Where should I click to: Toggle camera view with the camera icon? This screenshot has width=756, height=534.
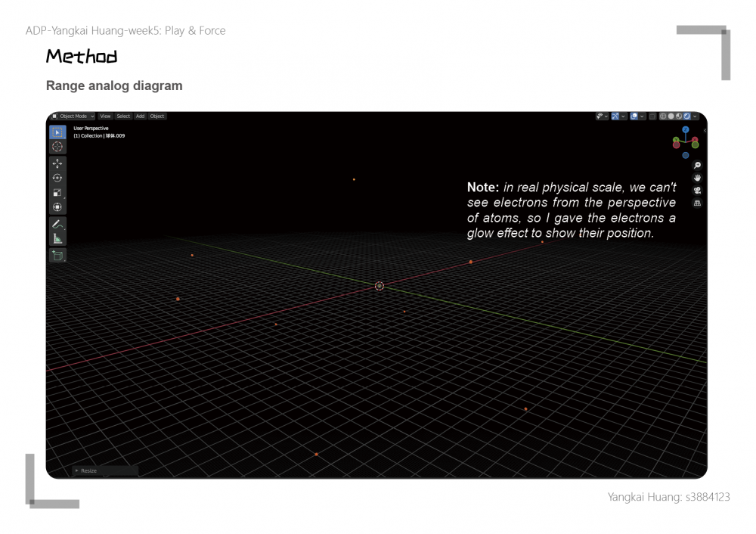pyautogui.click(x=697, y=191)
